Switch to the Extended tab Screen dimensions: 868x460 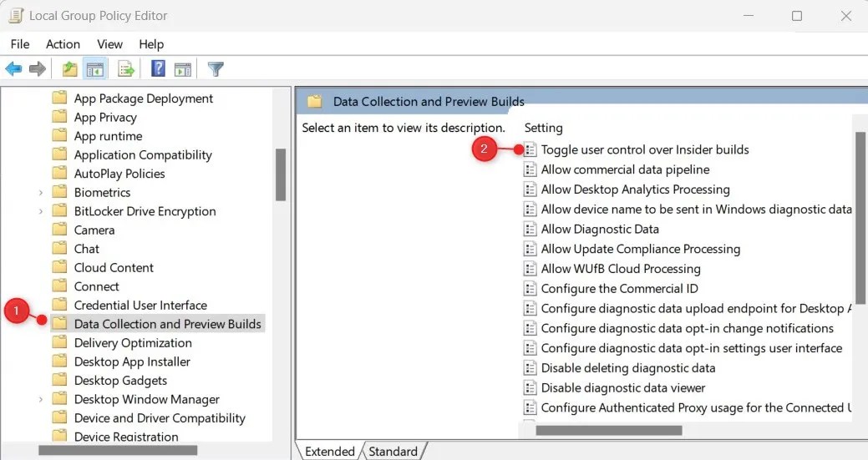[329, 451]
